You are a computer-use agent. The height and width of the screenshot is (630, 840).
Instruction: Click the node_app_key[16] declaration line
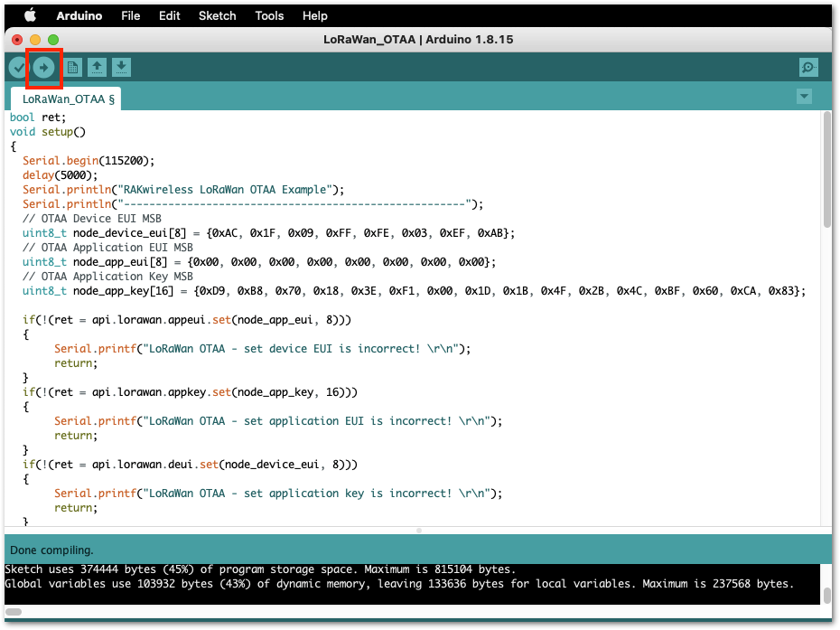click(x=414, y=291)
